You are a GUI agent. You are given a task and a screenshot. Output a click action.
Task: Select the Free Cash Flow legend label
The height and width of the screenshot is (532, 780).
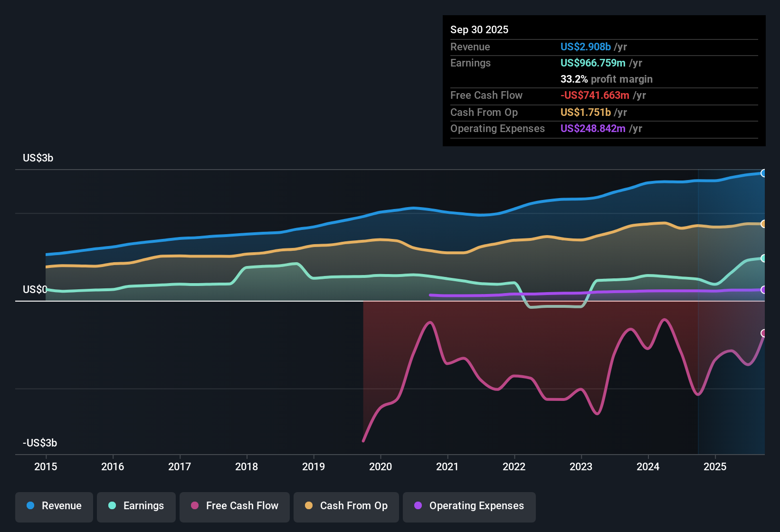[242, 506]
